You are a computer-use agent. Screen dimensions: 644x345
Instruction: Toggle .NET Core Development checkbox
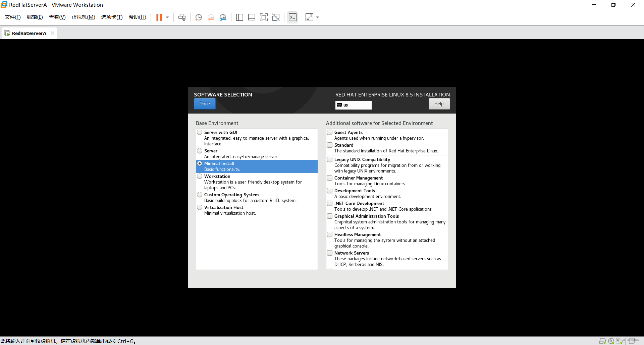click(x=330, y=203)
